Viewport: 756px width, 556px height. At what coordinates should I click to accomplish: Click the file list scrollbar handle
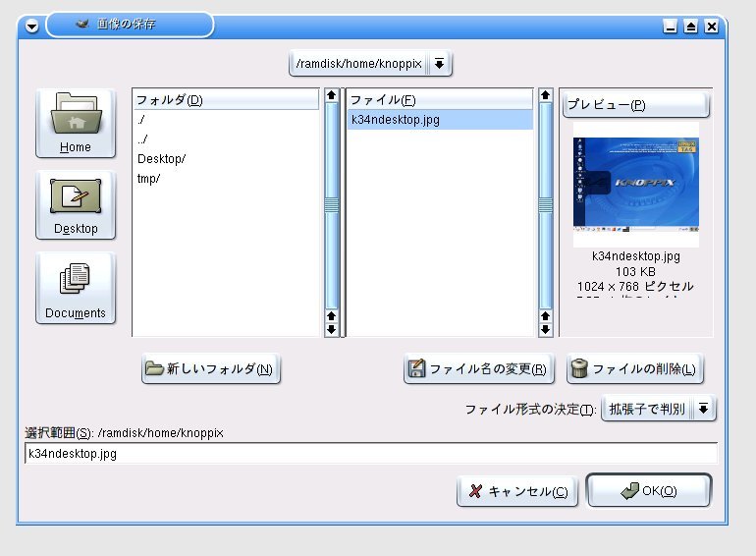click(x=545, y=205)
